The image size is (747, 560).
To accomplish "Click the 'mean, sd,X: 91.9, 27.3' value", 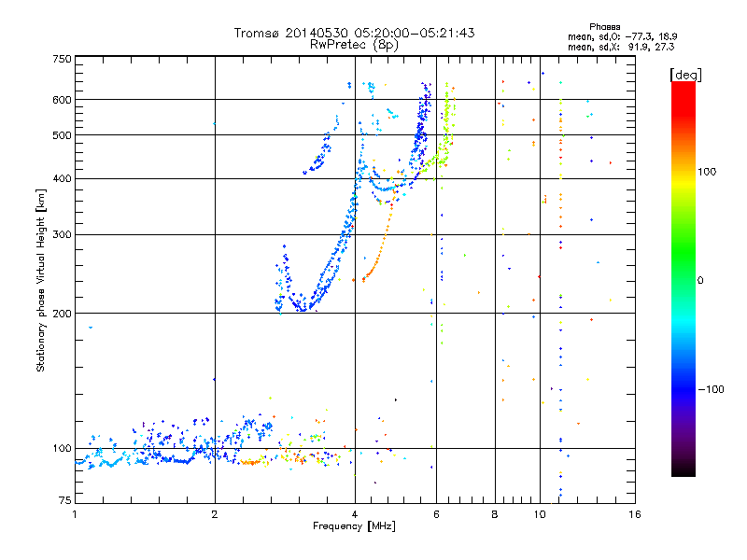I will click(621, 47).
